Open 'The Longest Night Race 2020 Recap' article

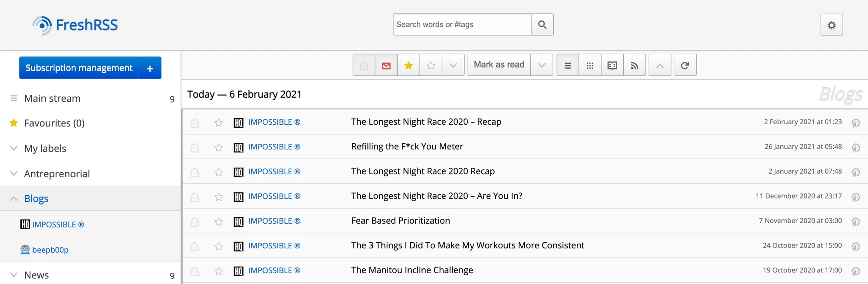pyautogui.click(x=423, y=172)
